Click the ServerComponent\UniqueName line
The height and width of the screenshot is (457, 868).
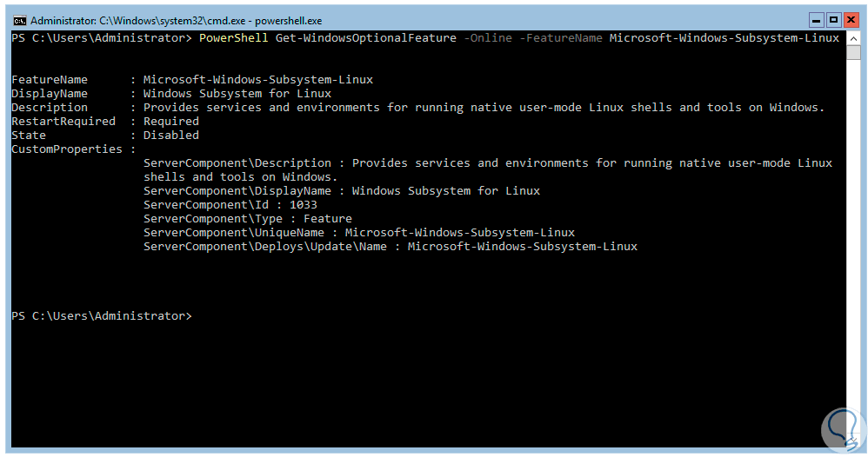358,233
